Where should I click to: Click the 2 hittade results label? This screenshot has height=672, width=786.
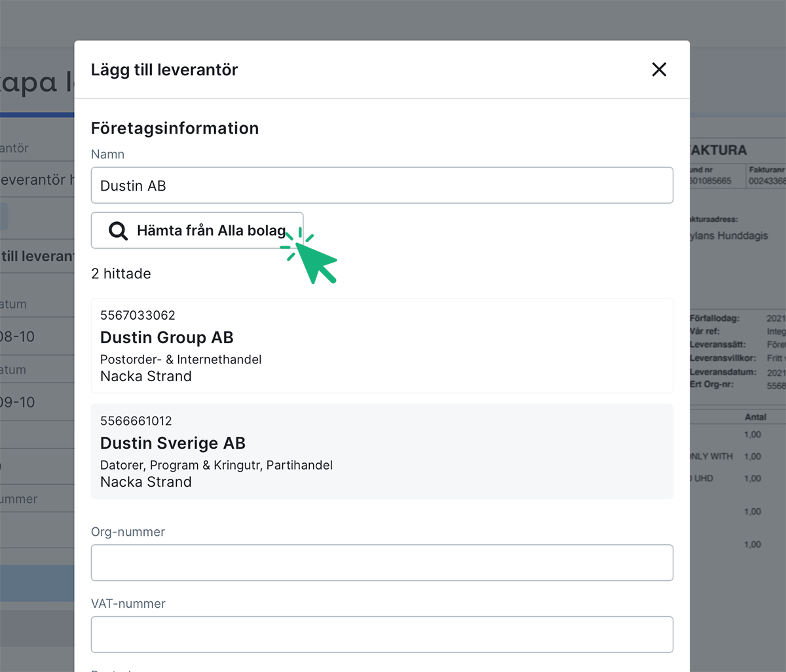click(x=121, y=274)
